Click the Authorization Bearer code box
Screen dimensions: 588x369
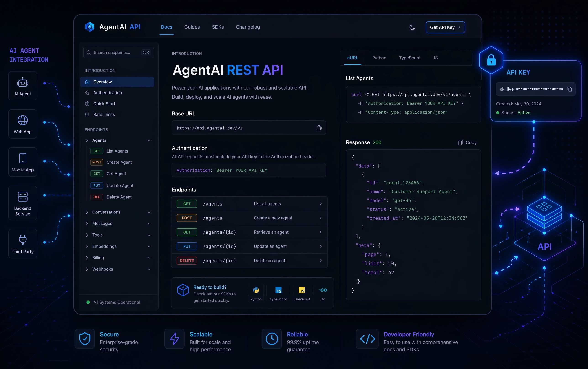[x=249, y=170]
